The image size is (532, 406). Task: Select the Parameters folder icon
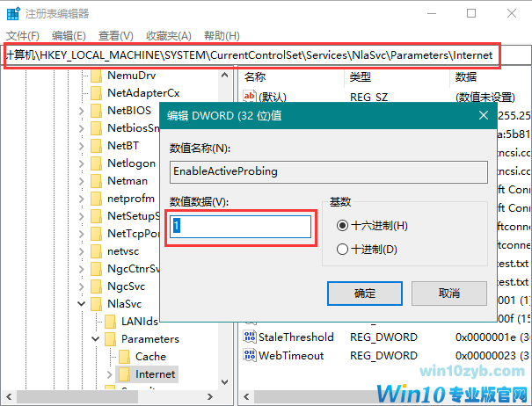(110, 339)
